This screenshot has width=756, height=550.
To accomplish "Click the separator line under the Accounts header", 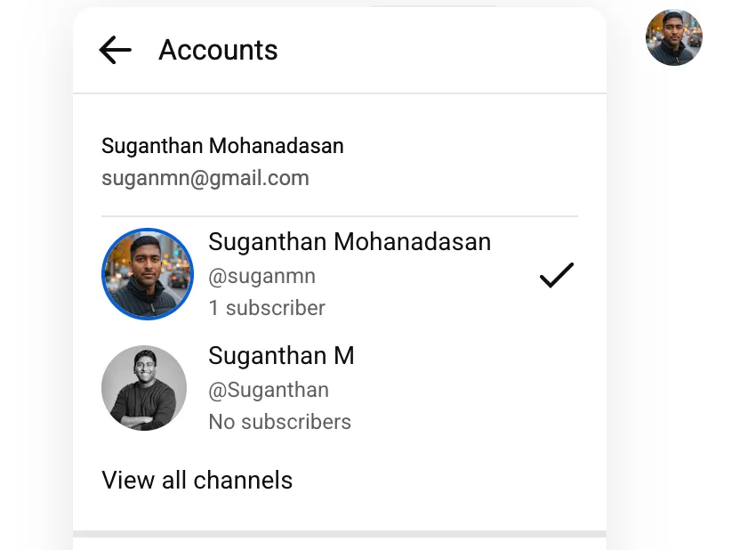I will point(340,93).
